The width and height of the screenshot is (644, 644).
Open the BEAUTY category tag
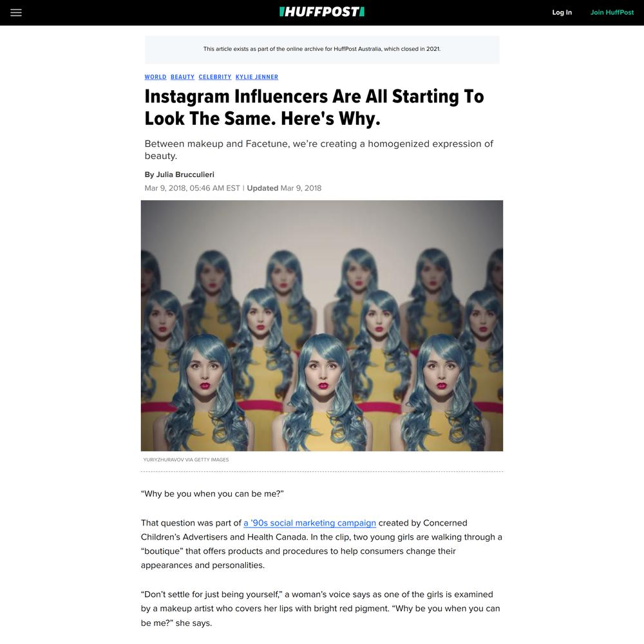(x=182, y=77)
